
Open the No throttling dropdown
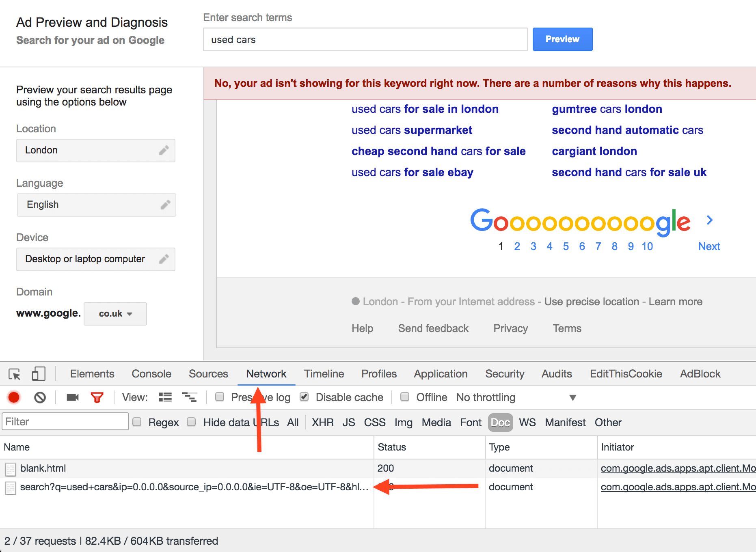(x=516, y=397)
